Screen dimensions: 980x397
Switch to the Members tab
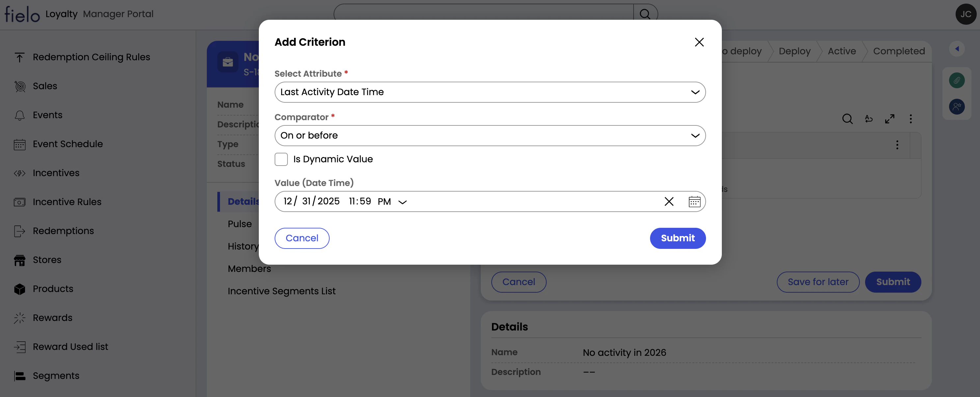[249, 269]
